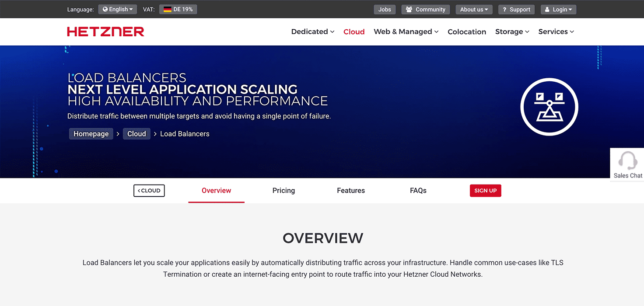The width and height of the screenshot is (644, 306).
Task: Click the back-to-CLOUD button
Action: 149,191
